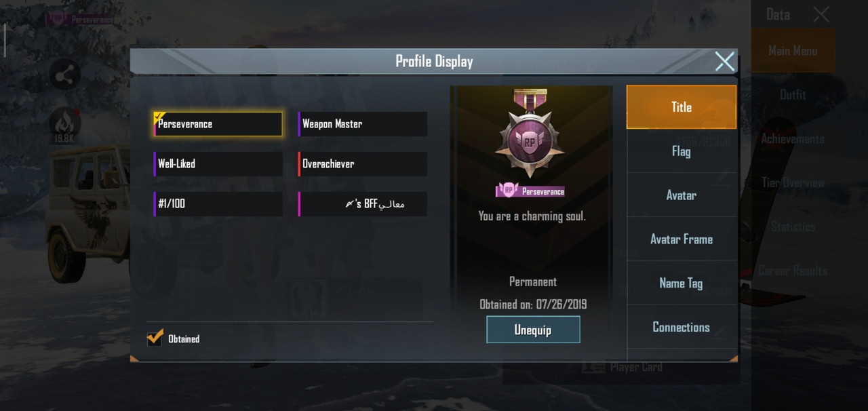
Task: Close the Data panel with the X
Action: coord(821,14)
